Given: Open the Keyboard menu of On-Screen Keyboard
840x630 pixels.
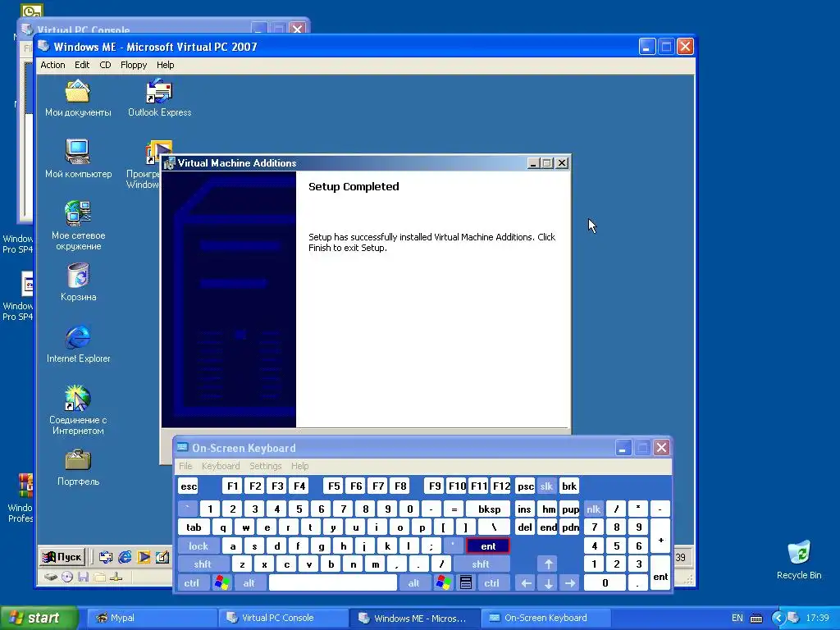Looking at the screenshot, I should pyautogui.click(x=221, y=466).
